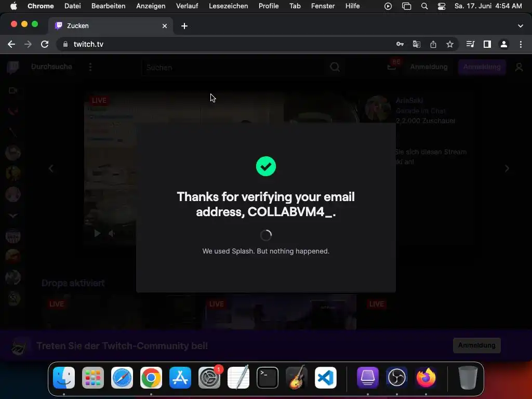This screenshot has height=399, width=532.
Task: Click the Twitch logo home icon
Action: (13, 67)
